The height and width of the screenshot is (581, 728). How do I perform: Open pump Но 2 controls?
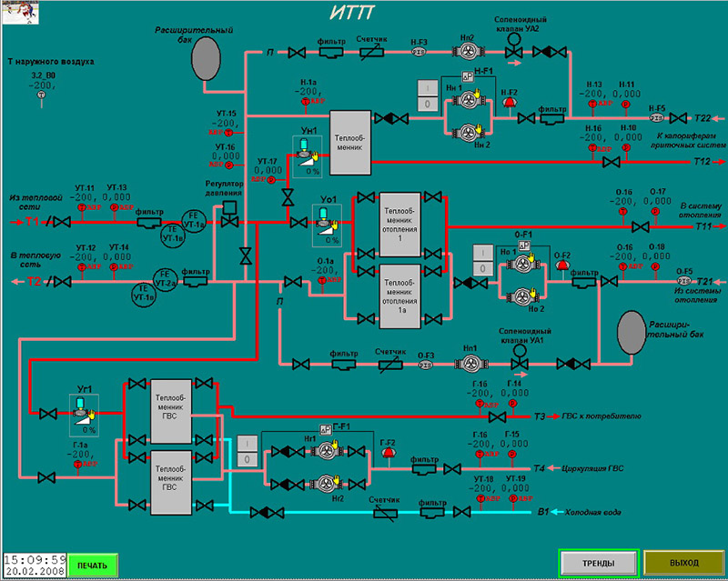(521, 296)
